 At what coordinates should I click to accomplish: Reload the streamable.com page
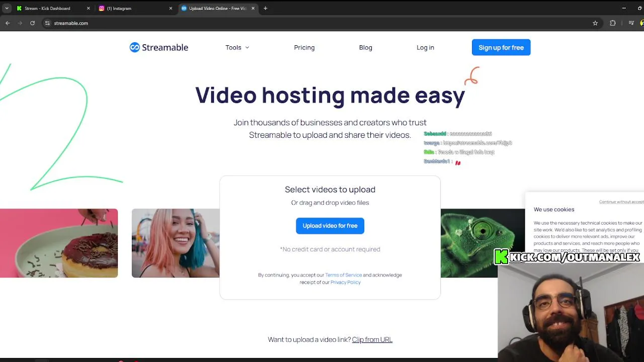[32, 23]
